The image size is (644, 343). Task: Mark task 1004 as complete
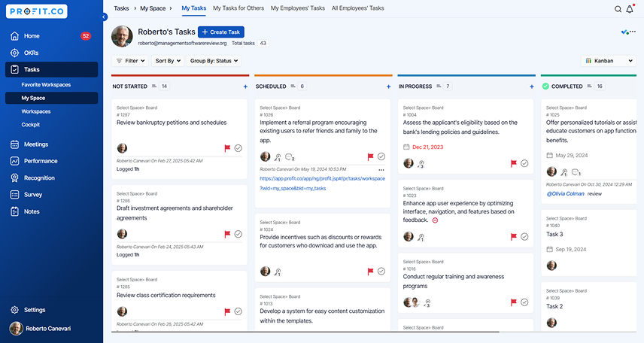(x=524, y=163)
